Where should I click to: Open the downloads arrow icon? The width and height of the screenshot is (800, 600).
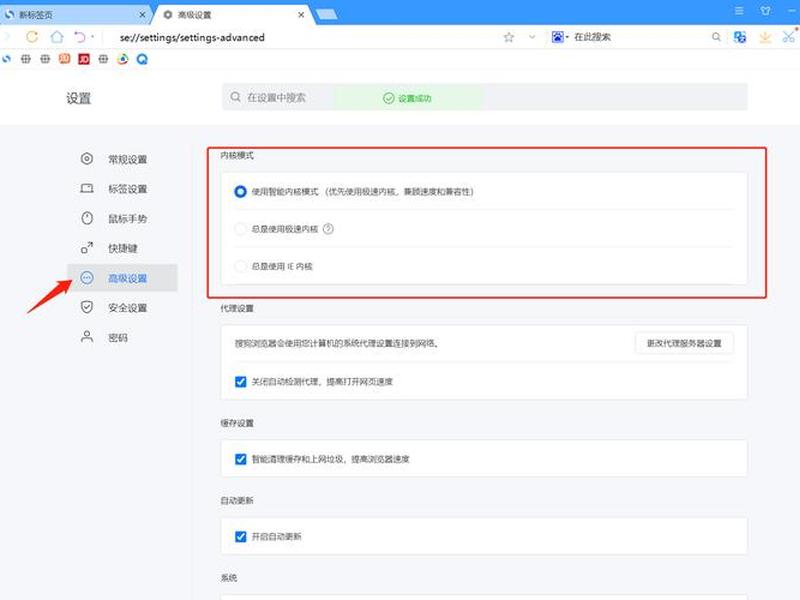tap(765, 37)
